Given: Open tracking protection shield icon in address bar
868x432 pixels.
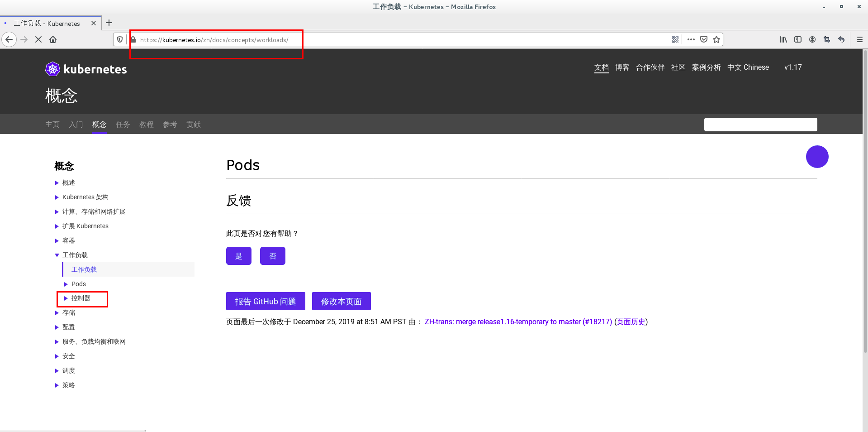Looking at the screenshot, I should (x=120, y=39).
